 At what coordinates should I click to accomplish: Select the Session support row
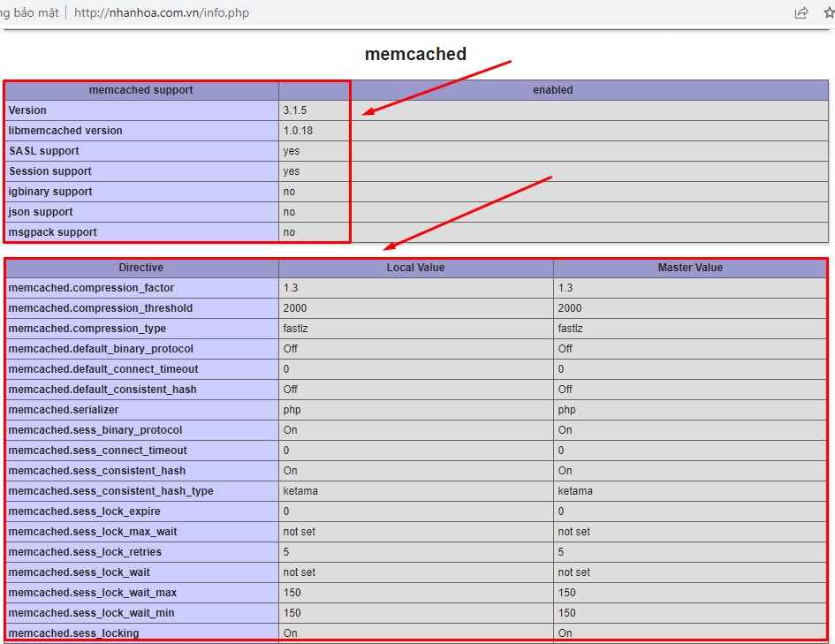(141, 170)
